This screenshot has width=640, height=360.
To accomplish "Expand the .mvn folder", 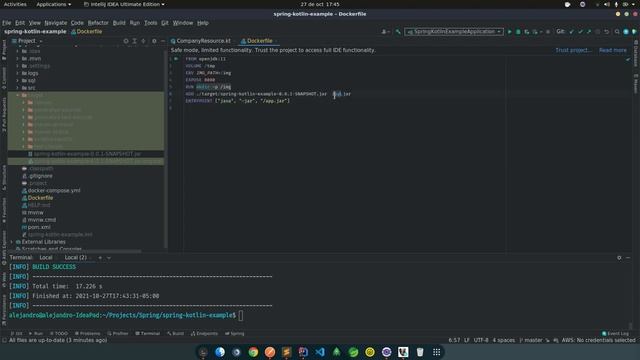I will coord(18,58).
